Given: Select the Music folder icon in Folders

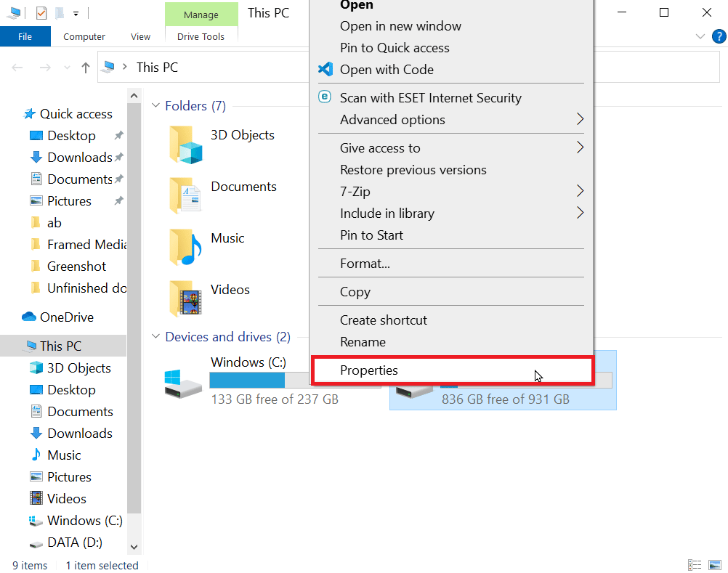Looking at the screenshot, I should pos(185,247).
